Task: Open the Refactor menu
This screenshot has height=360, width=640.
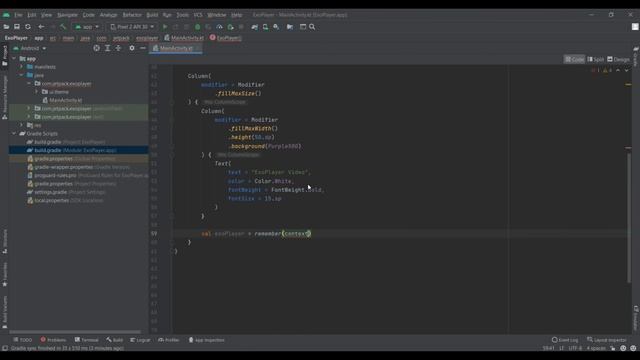Action: [132, 15]
